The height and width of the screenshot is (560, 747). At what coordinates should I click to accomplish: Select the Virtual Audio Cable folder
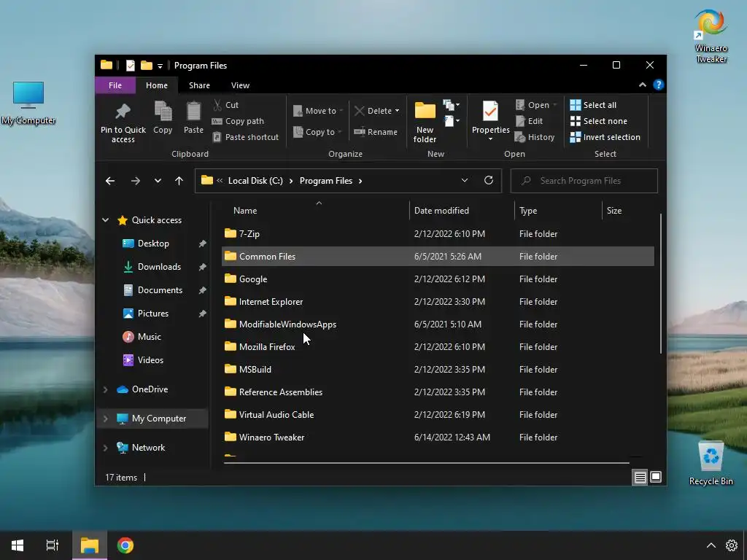tap(438, 415)
